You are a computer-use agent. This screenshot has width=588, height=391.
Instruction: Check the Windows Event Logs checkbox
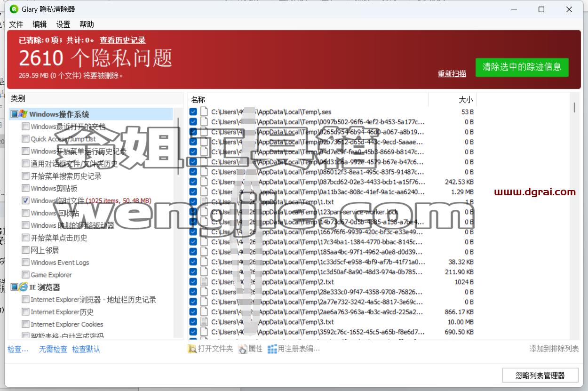(x=25, y=263)
